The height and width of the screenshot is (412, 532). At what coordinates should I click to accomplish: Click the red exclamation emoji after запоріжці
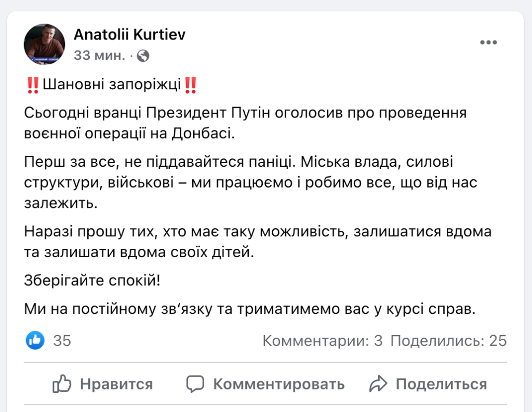(x=191, y=84)
